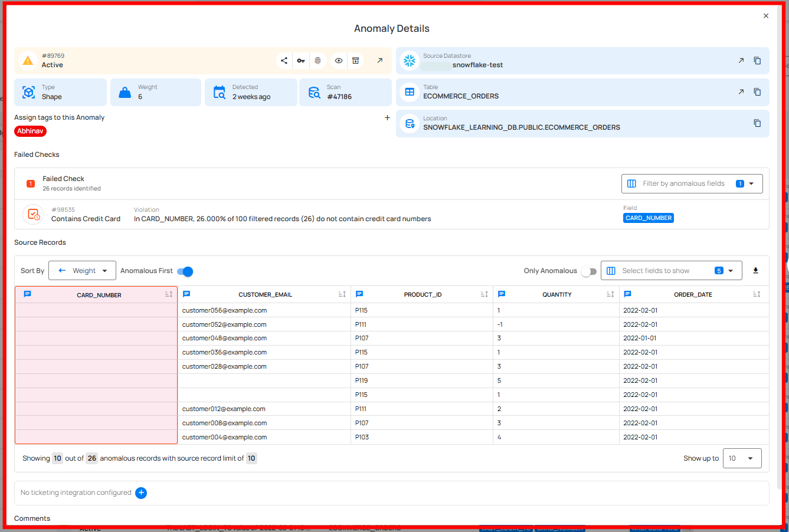
Task: Open the ECOMMERCE_ORDERS table in new view
Action: 741,92
